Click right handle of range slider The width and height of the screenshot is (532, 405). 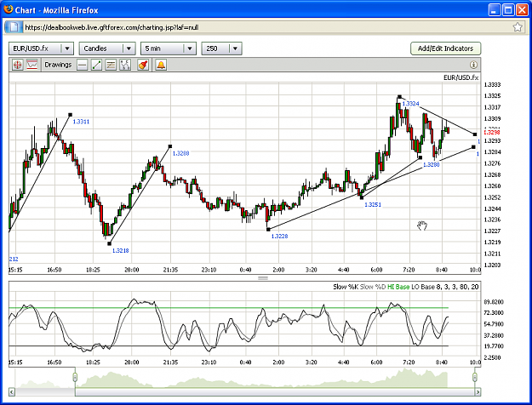475,377
